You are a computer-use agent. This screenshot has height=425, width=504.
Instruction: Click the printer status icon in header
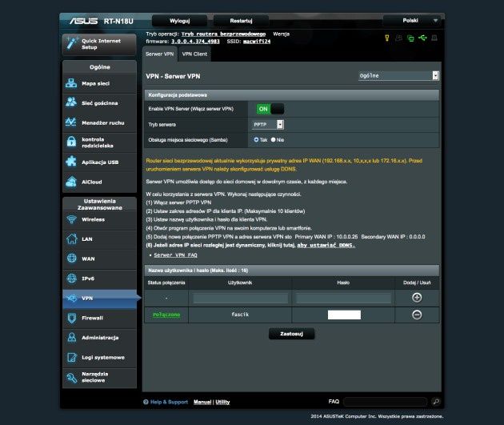pyautogui.click(x=434, y=38)
